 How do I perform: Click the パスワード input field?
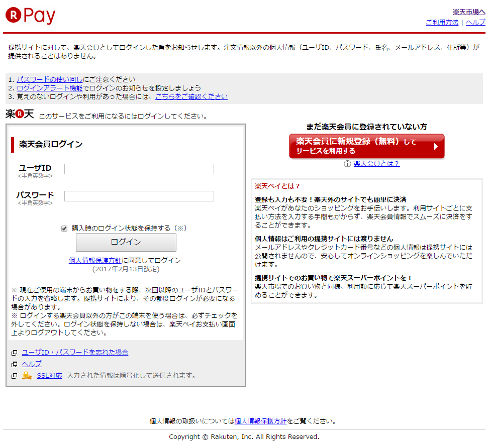click(139, 196)
